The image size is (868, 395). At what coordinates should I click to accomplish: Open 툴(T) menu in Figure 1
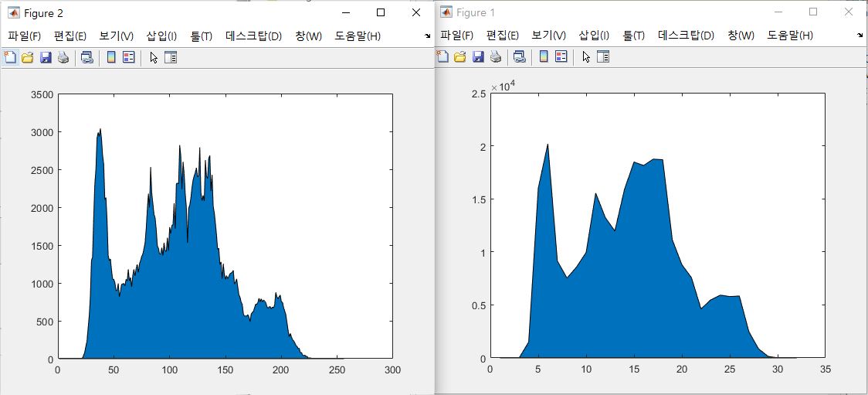click(x=634, y=36)
